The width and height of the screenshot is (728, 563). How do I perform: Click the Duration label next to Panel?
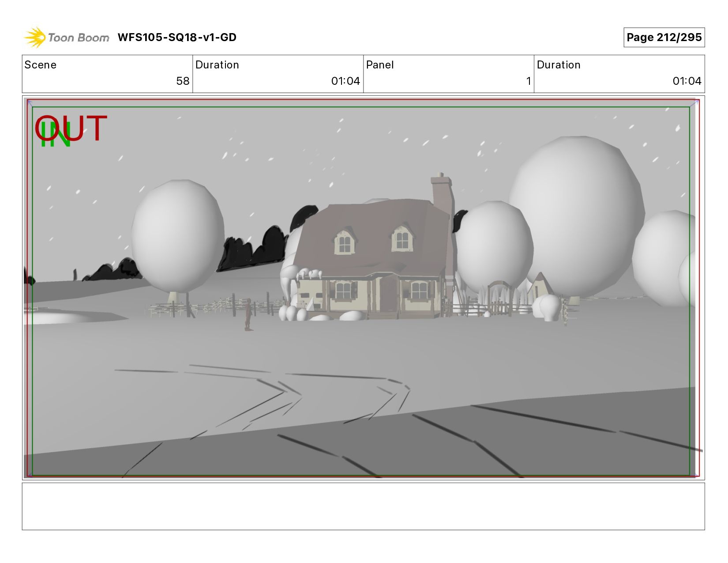tap(559, 65)
